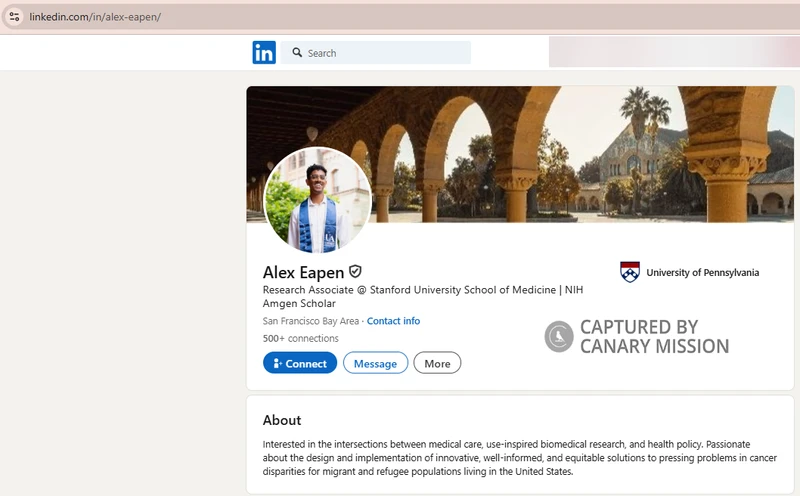Open the circular profile photo

[x=317, y=201]
